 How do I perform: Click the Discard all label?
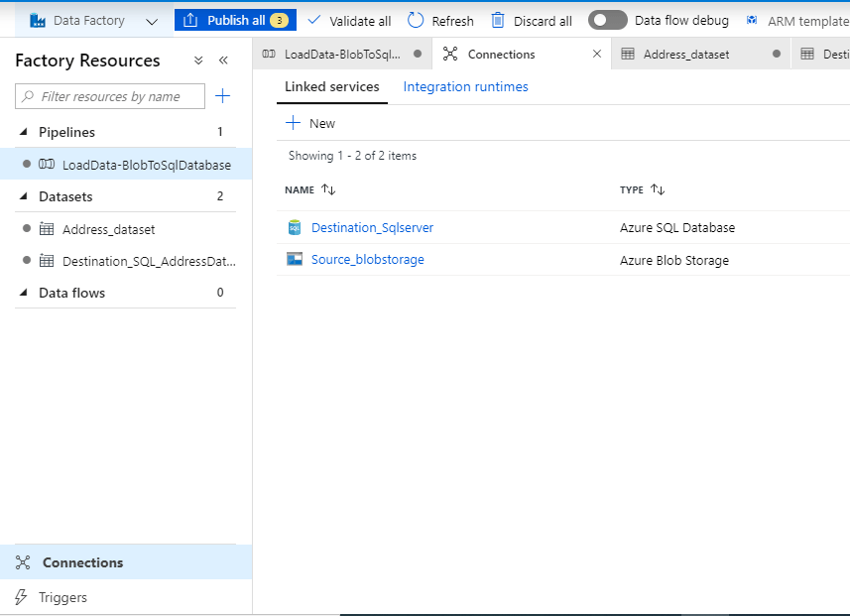[x=543, y=21]
